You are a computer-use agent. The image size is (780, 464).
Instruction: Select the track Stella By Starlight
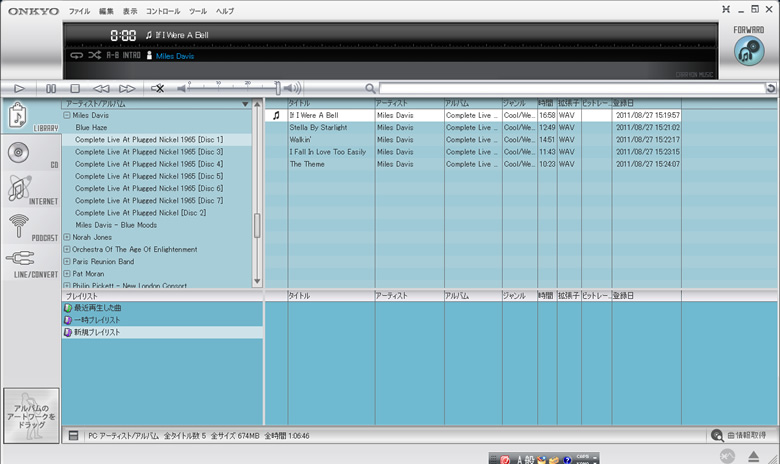click(x=318, y=127)
